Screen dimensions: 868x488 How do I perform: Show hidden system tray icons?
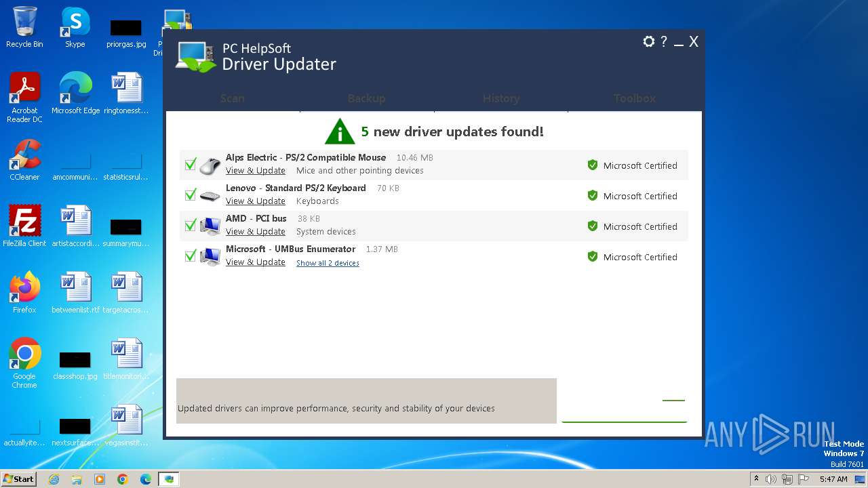757,479
